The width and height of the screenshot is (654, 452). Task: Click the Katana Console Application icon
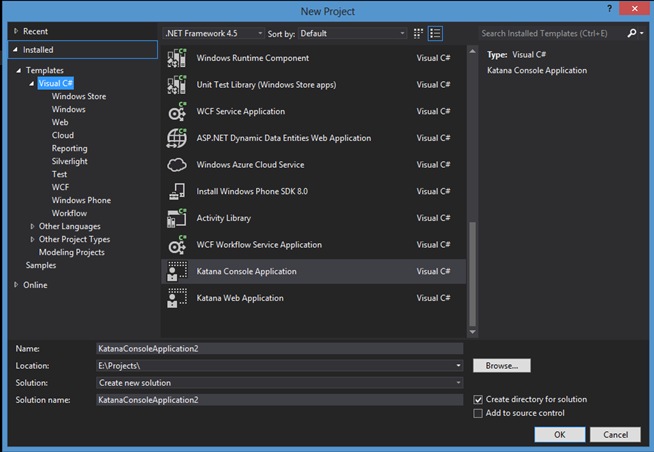[177, 271]
